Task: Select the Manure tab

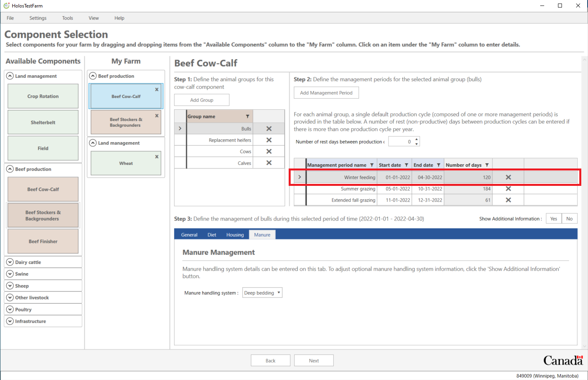Action: coord(262,235)
